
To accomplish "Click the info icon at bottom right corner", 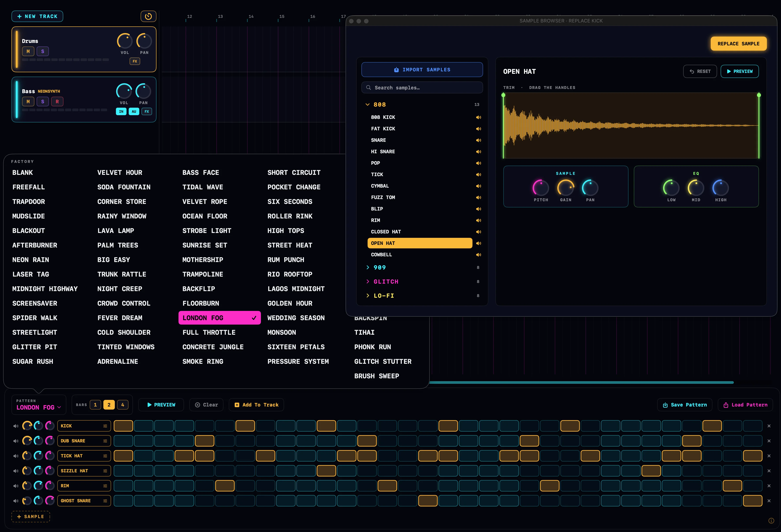I will pos(771,521).
